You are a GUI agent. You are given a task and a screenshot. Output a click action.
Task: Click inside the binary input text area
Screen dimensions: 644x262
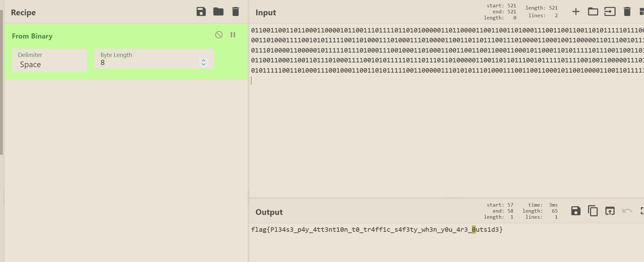click(446, 110)
